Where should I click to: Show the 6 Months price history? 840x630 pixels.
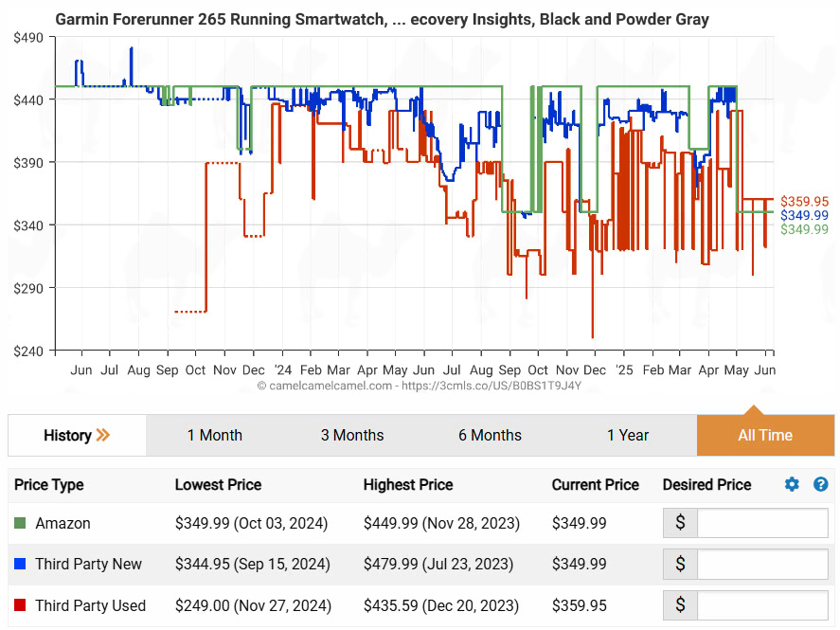pyautogui.click(x=490, y=435)
